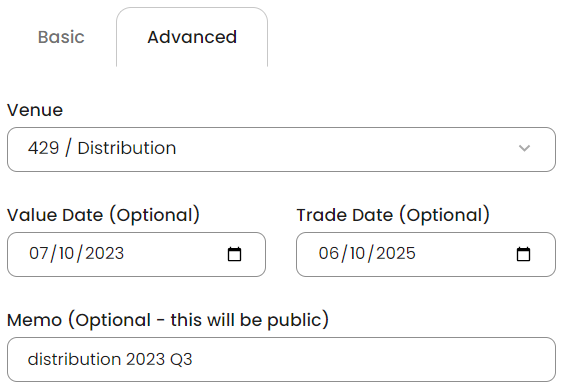Screen dimensions: 561x390
Task: Select year '2025' in Trade Date
Action: point(396,253)
